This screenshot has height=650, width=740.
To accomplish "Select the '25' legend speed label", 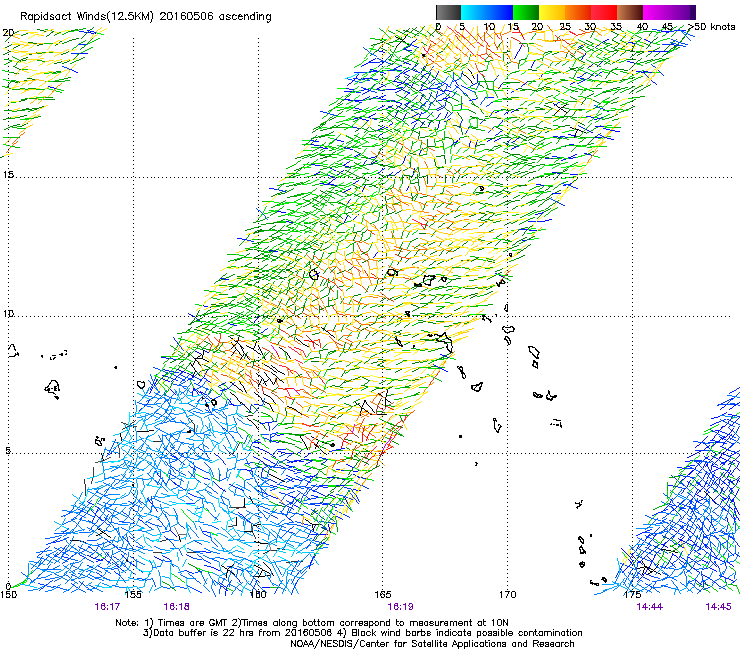I will (564, 26).
